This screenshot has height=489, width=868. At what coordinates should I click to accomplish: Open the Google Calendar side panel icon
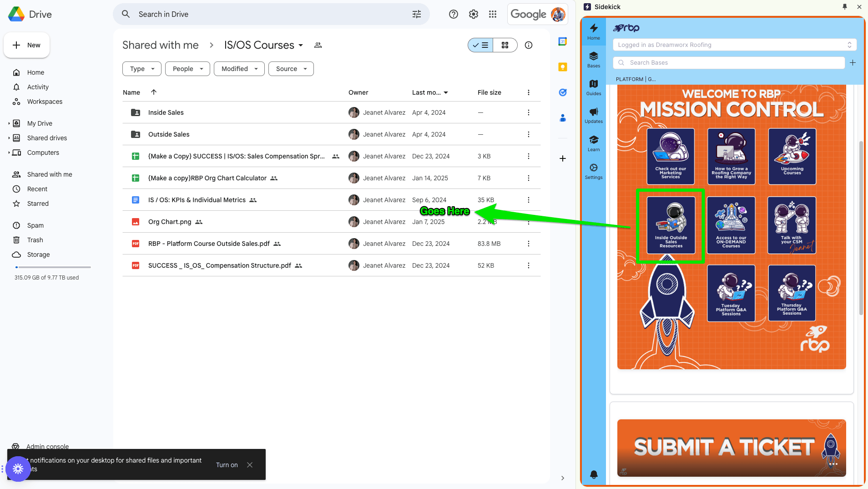click(x=562, y=41)
